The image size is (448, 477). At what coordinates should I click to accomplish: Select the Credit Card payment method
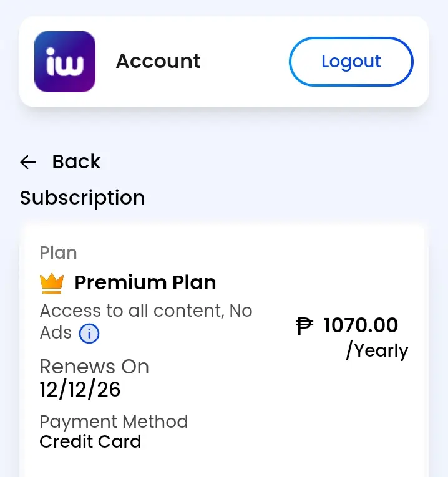pyautogui.click(x=90, y=441)
